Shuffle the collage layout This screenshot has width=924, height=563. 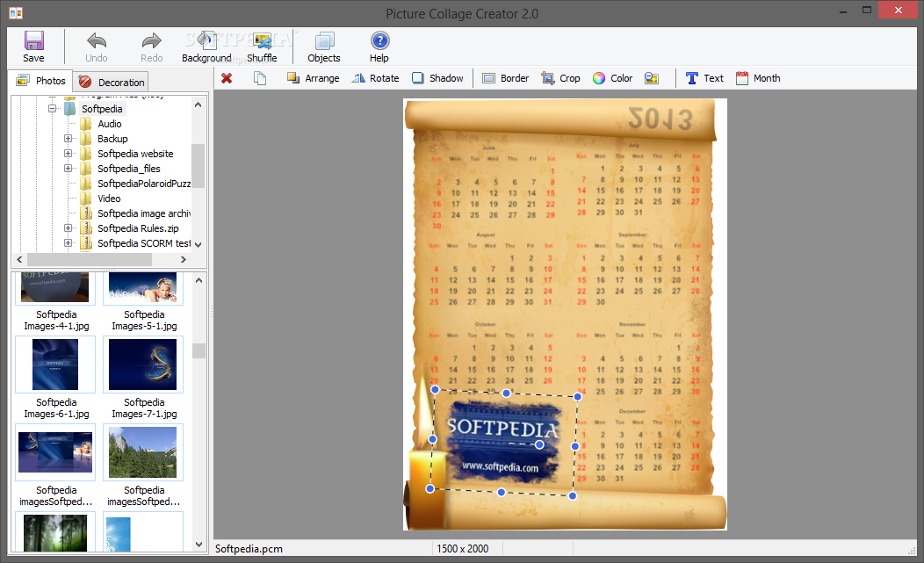[262, 47]
